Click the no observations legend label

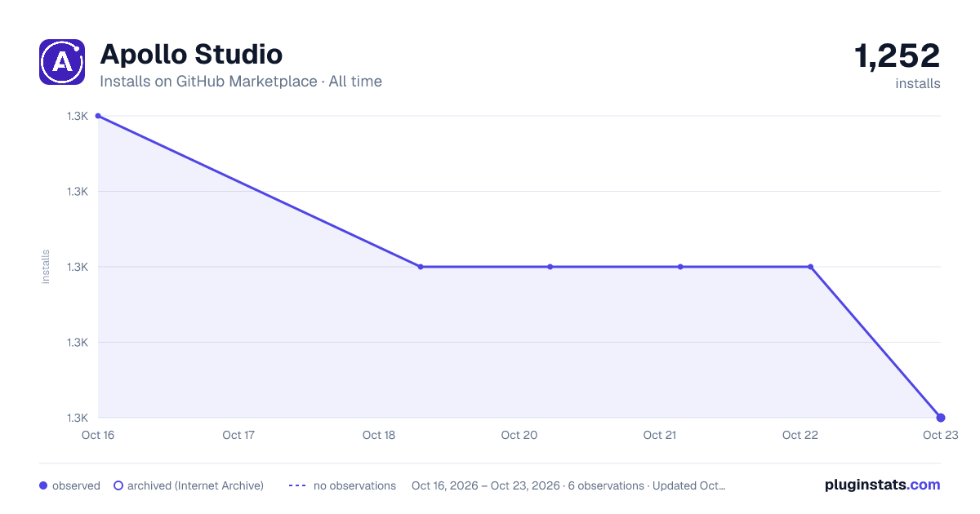click(x=354, y=485)
